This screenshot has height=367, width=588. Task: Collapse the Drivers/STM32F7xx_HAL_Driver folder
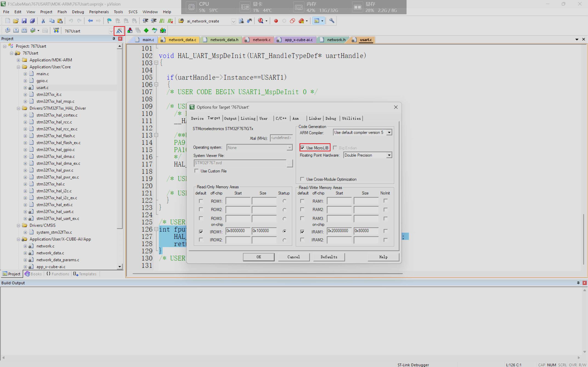click(18, 108)
